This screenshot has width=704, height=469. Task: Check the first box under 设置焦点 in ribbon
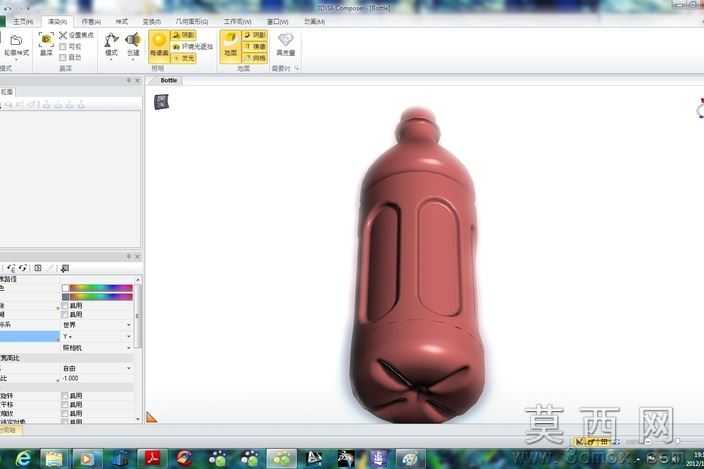tap(63, 47)
